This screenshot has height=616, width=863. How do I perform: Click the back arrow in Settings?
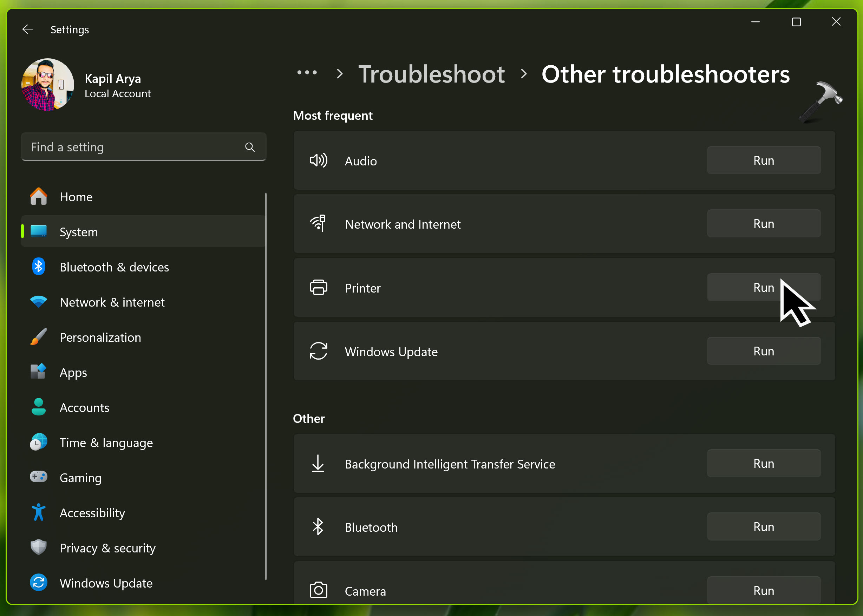coord(28,29)
